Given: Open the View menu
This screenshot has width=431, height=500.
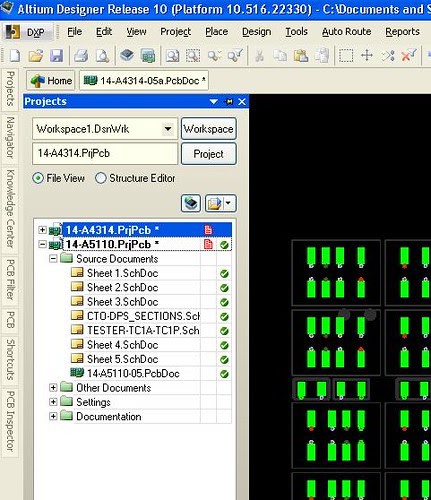Looking at the screenshot, I should coord(136,32).
